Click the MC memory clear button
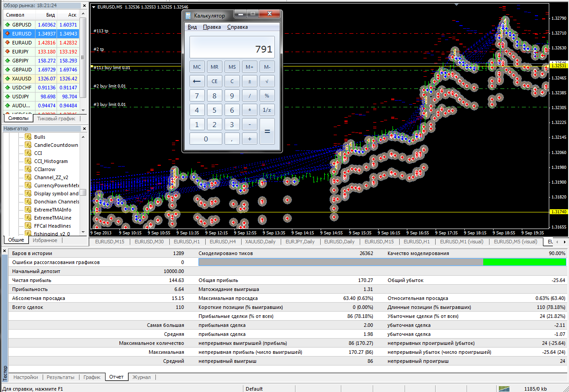Image resolution: width=569 pixels, height=392 pixels. [197, 67]
